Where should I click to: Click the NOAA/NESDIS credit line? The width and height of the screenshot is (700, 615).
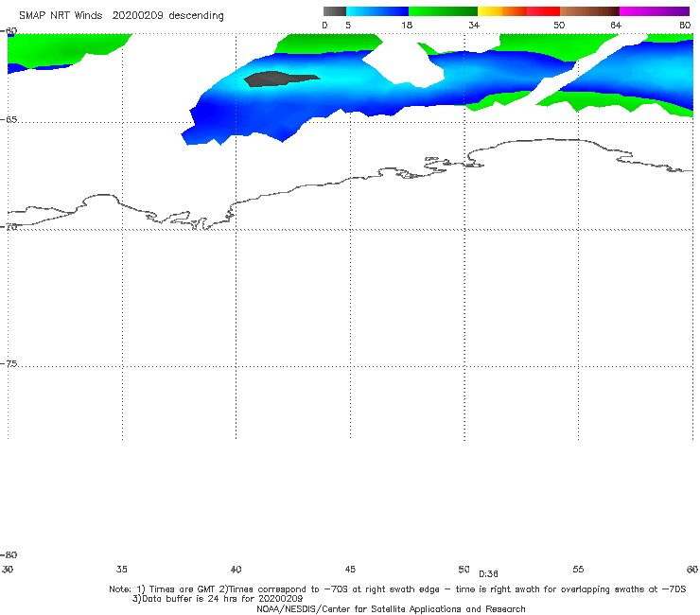(391, 608)
